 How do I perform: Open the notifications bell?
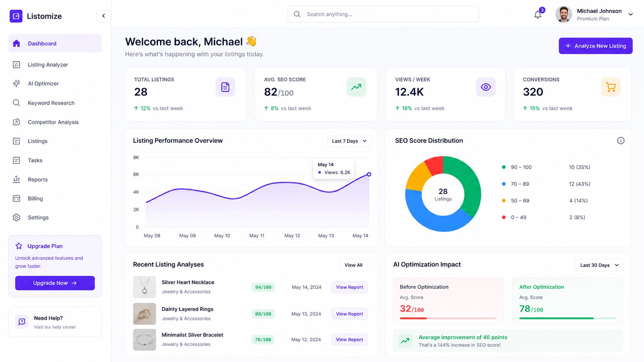pos(538,15)
